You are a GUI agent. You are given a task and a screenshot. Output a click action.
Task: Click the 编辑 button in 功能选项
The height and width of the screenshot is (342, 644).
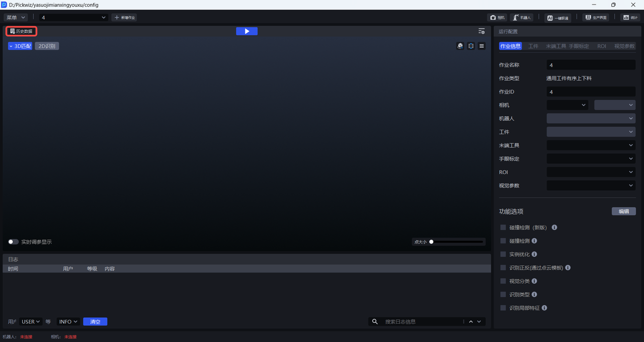[623, 211]
